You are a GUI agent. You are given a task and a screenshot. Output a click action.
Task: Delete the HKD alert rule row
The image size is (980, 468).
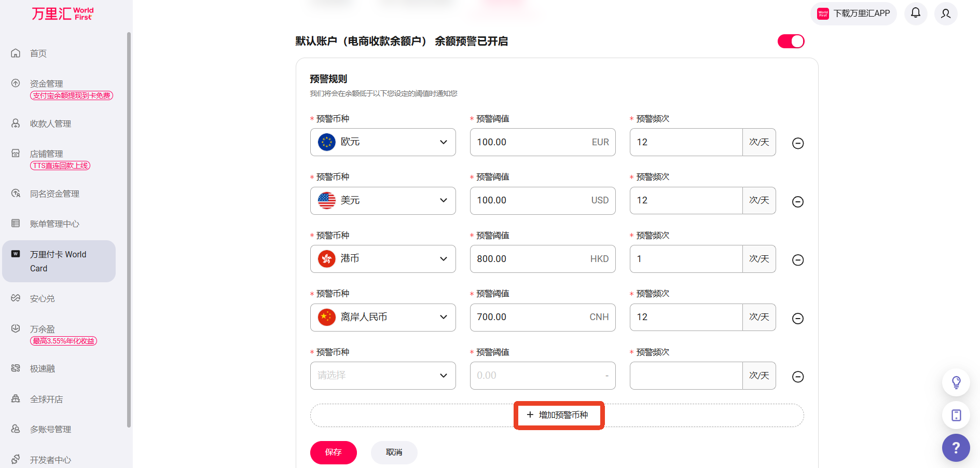point(798,260)
